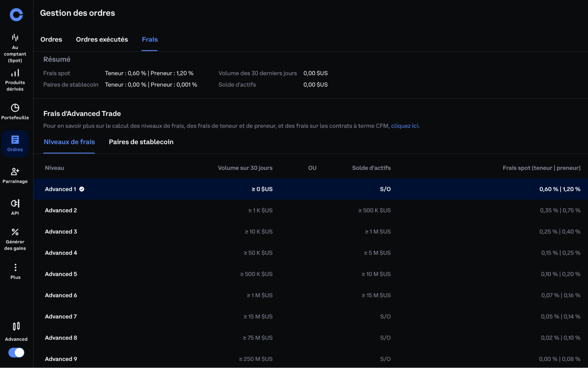Select the Paires de stablecoin tab

tap(141, 142)
